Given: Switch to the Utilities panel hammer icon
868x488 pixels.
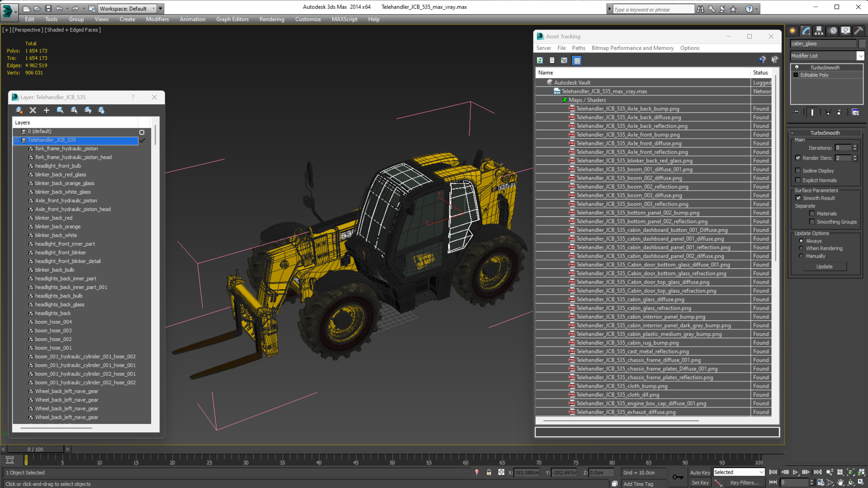Looking at the screenshot, I should (x=859, y=31).
